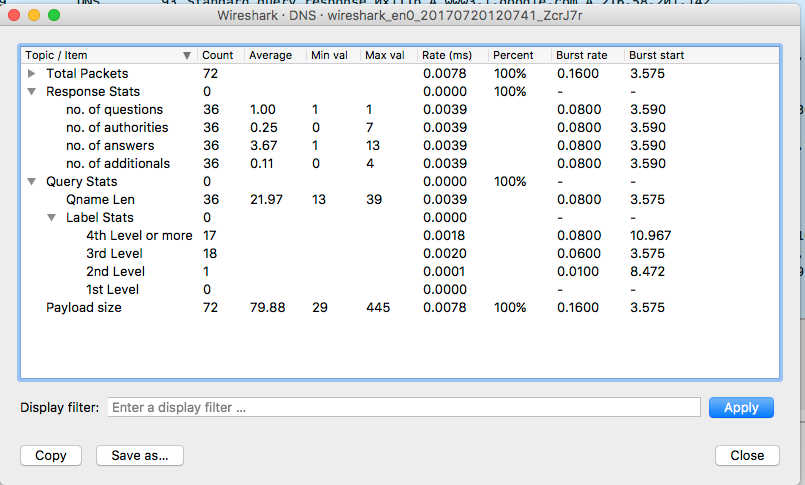Minimize the window with the yellow button
This screenshot has width=805, height=485.
[x=34, y=16]
